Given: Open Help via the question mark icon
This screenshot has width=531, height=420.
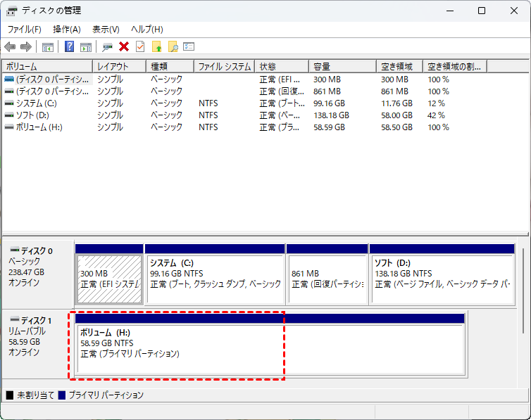Looking at the screenshot, I should click(69, 46).
